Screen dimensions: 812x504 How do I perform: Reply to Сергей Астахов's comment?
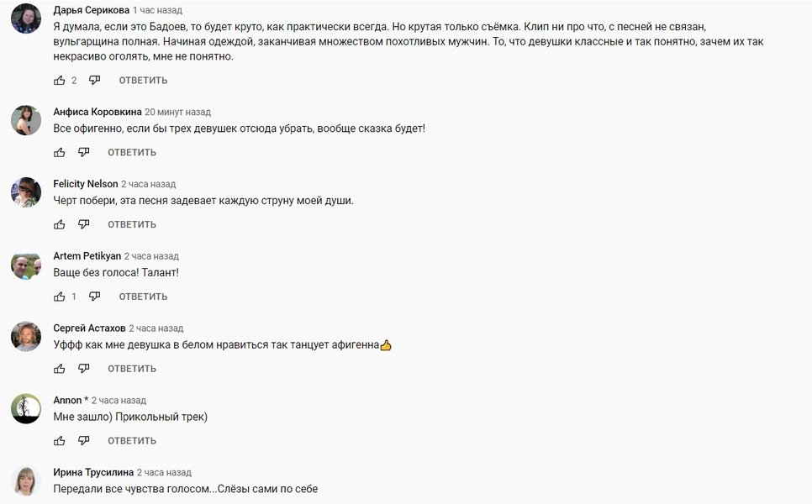pyautogui.click(x=132, y=369)
